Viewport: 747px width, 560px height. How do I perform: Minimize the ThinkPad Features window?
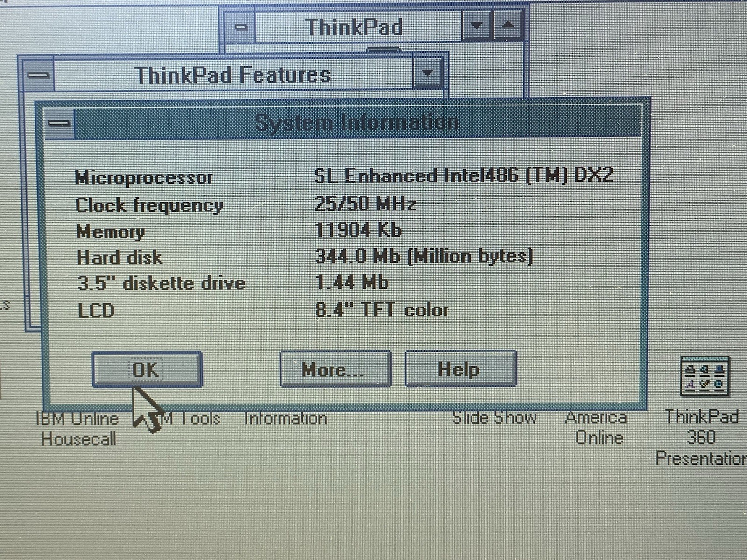[428, 73]
